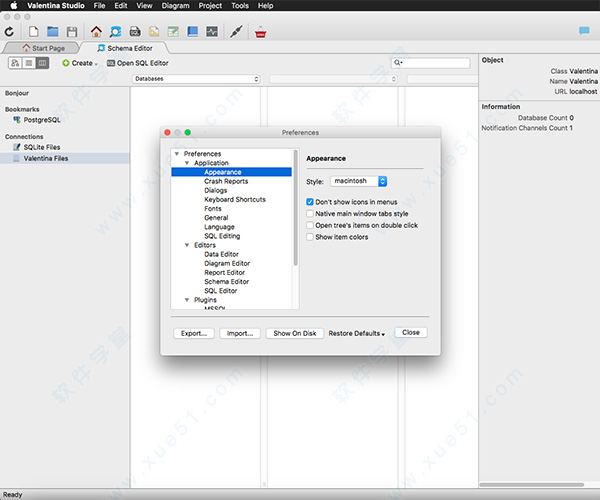The width and height of the screenshot is (600, 500).
Task: Uncheck Don't show icons in menus
Action: [310, 202]
